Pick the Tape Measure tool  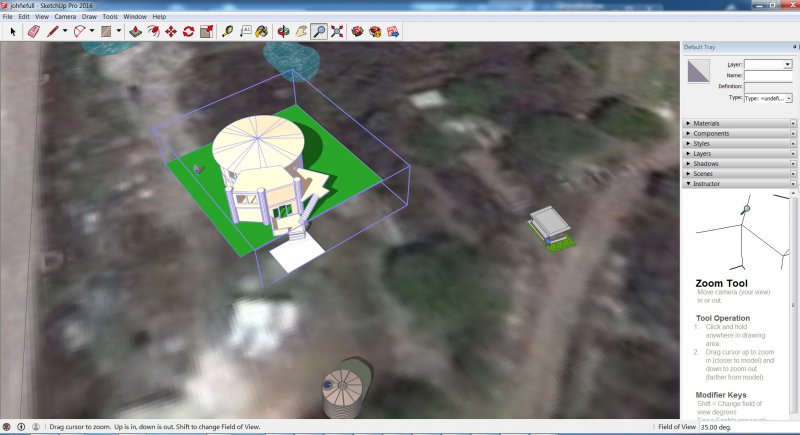coord(228,32)
